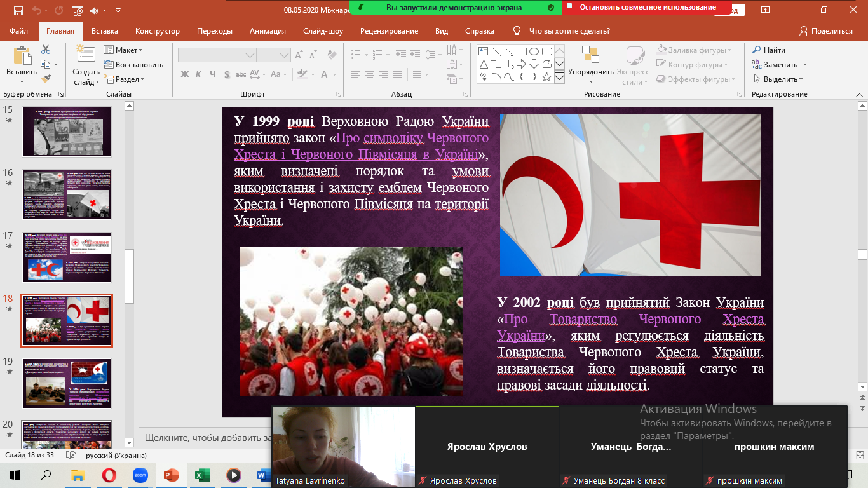Click the Cut scissors icon
The height and width of the screenshot is (488, 868).
pyautogui.click(x=46, y=50)
